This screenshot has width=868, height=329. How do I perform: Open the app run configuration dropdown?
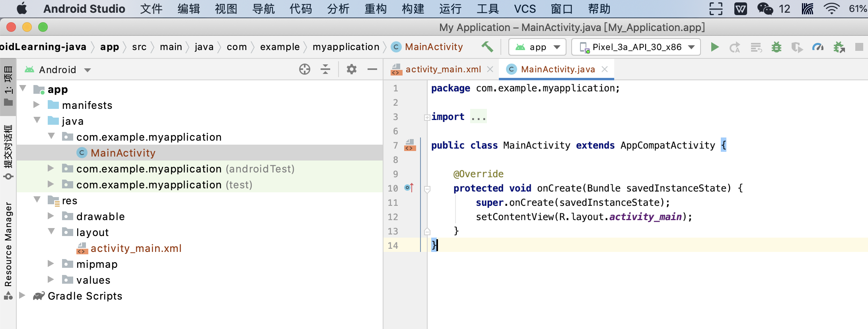(537, 47)
